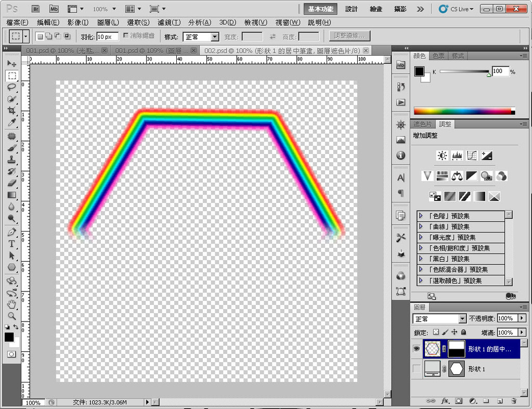Select the Crop tool
The height and width of the screenshot is (409, 532).
click(x=11, y=110)
